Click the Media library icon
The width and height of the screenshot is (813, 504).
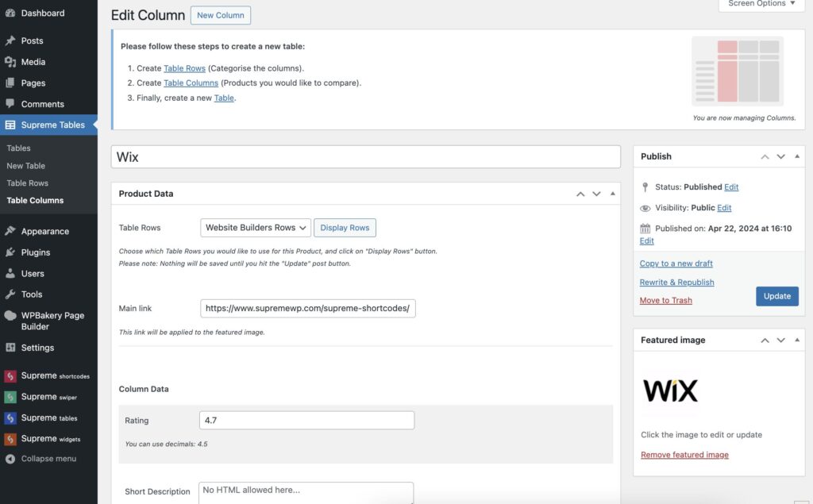tap(10, 62)
